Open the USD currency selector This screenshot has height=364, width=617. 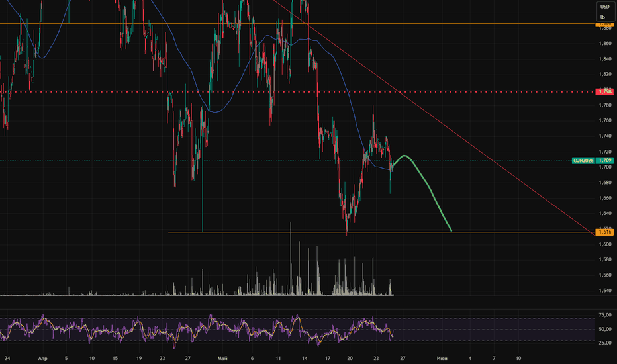coord(605,7)
